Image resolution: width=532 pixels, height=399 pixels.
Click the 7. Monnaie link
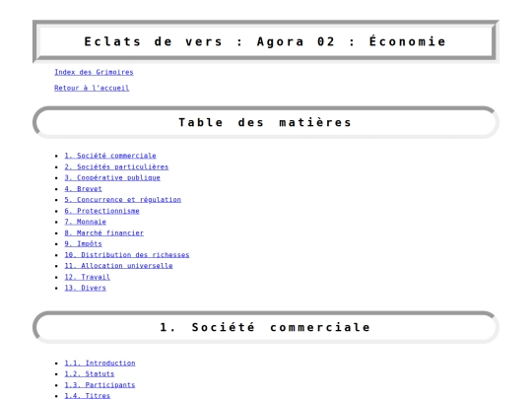(x=85, y=222)
